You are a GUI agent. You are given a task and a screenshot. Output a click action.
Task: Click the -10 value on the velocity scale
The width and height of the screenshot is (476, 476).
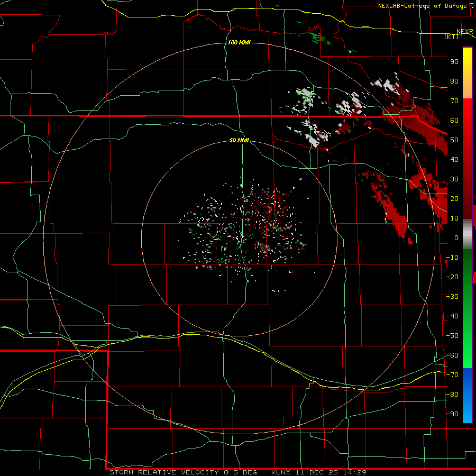[x=452, y=258]
